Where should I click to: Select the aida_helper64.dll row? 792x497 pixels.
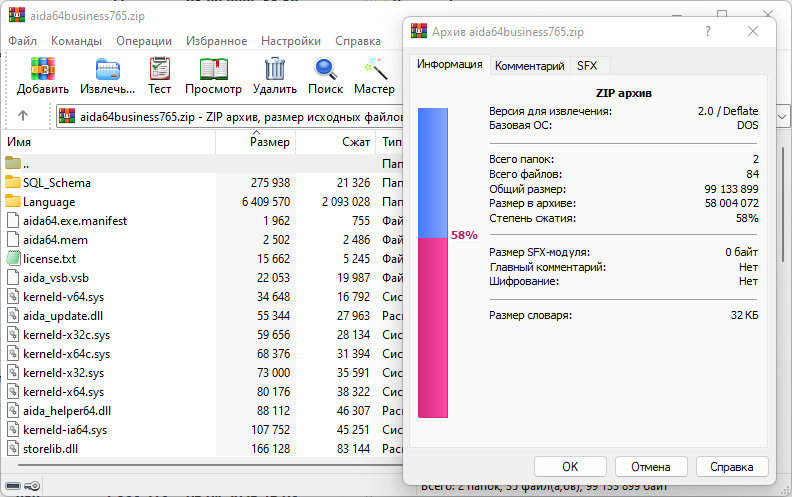coord(202,411)
